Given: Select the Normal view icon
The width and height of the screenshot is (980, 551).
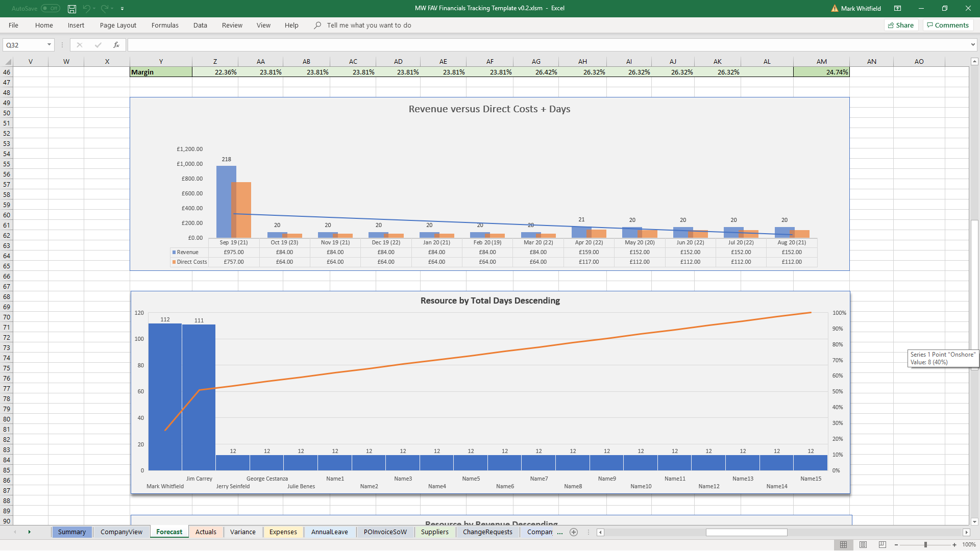Looking at the screenshot, I should point(844,545).
